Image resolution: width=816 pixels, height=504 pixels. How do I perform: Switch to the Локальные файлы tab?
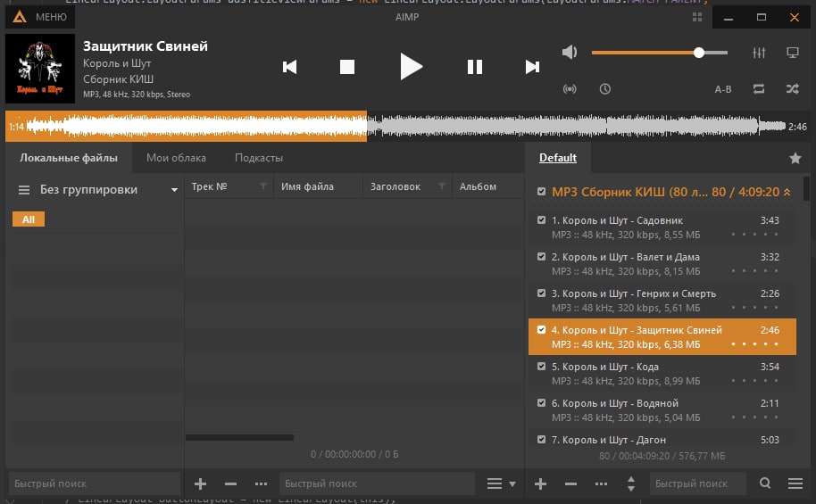click(69, 158)
